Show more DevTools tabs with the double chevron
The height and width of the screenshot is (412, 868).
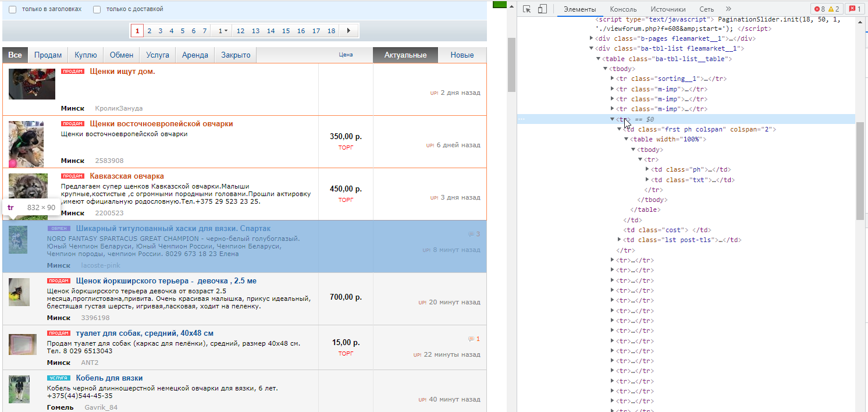728,9
